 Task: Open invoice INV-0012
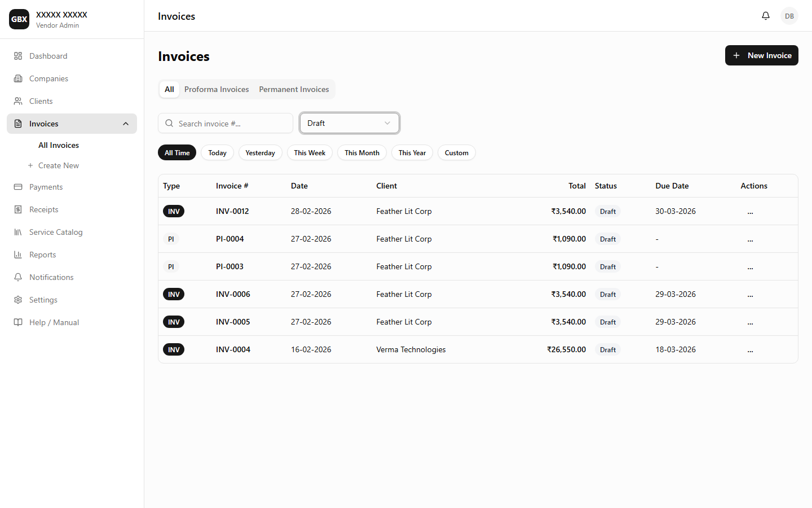[x=232, y=211]
